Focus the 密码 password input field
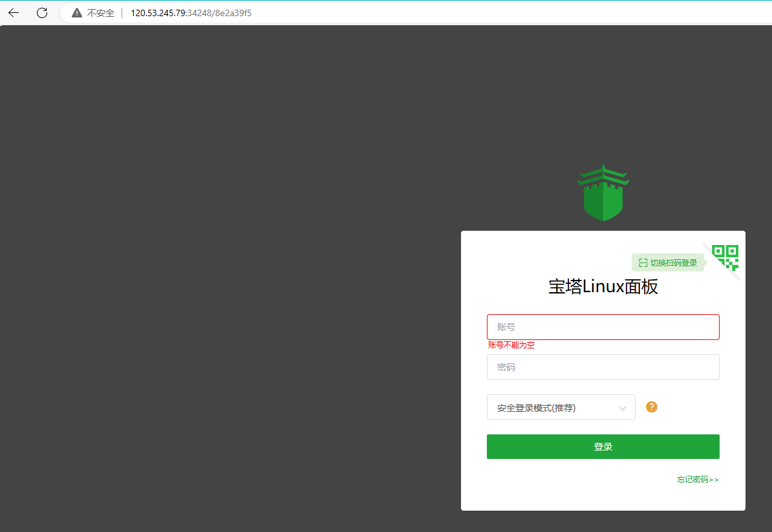The image size is (772, 532). (x=603, y=367)
